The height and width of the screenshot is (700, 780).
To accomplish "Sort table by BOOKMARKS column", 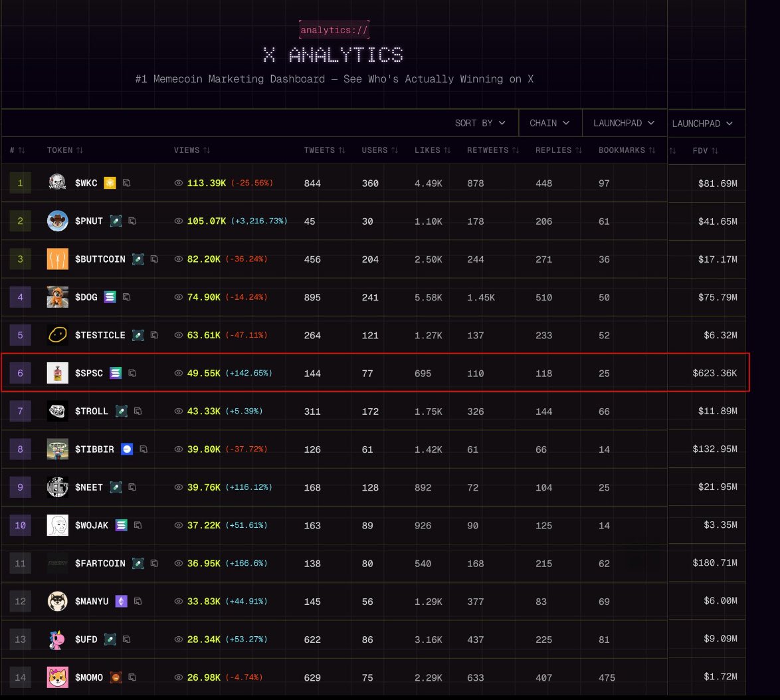I will pyautogui.click(x=627, y=150).
